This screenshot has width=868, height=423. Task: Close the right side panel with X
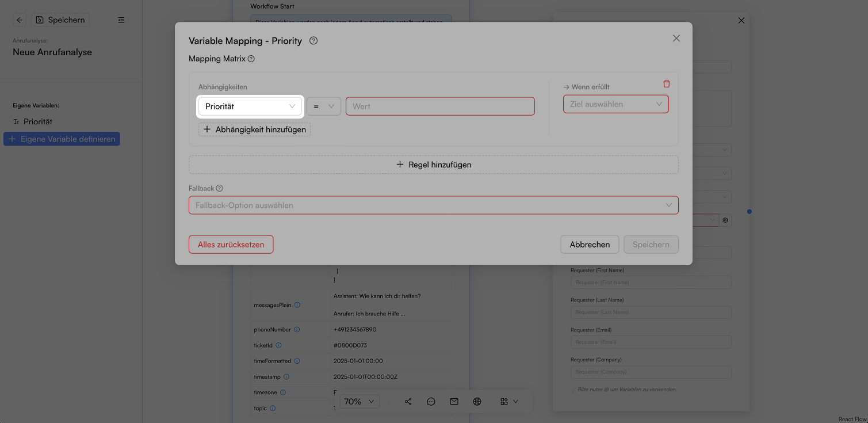coord(741,21)
